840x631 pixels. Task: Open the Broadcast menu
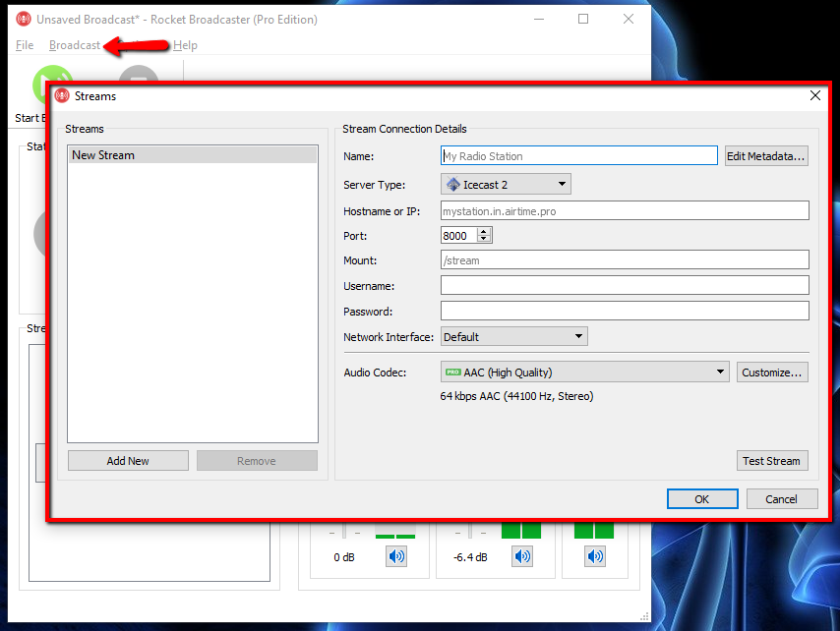(75, 45)
